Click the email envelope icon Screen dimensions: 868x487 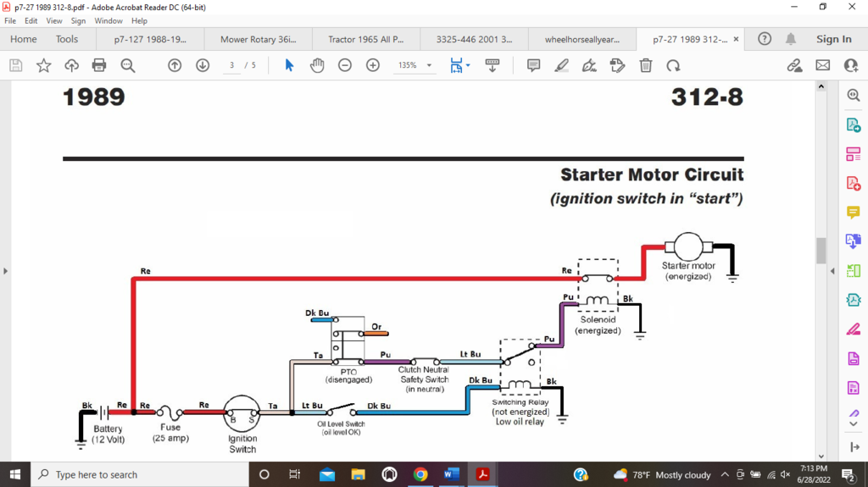822,65
